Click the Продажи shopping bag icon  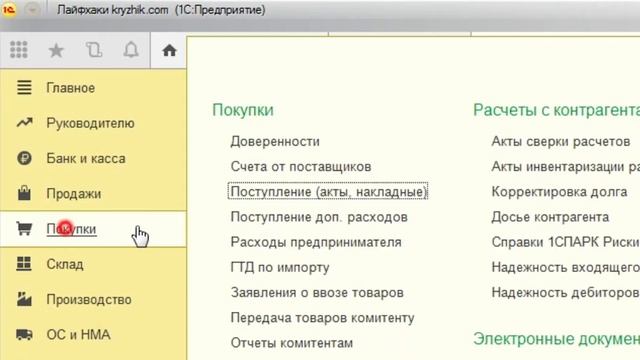24,193
